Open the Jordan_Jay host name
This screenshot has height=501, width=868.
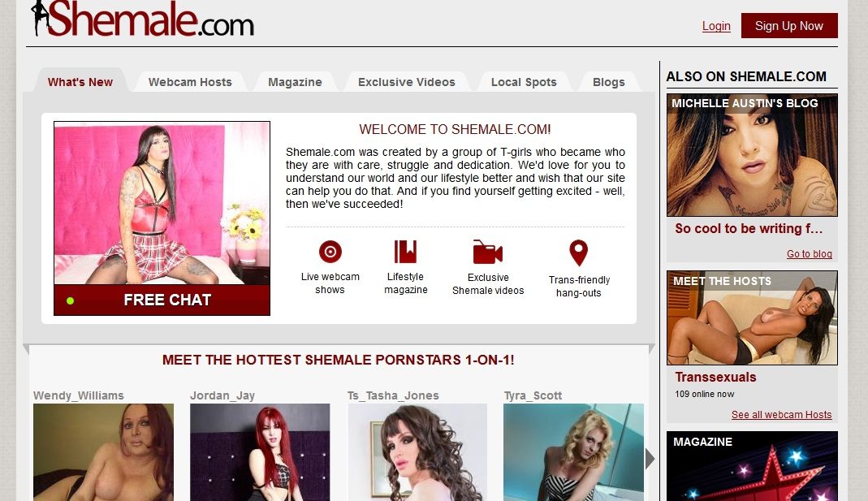coord(222,395)
